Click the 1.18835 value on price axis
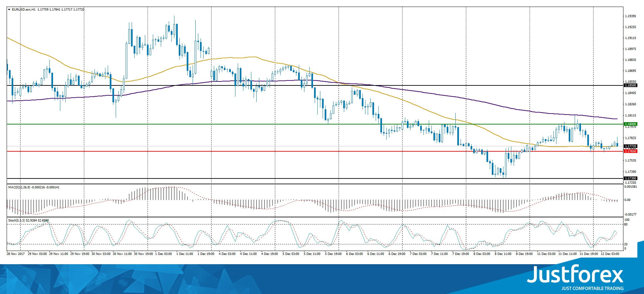644x294 pixels. [630, 60]
